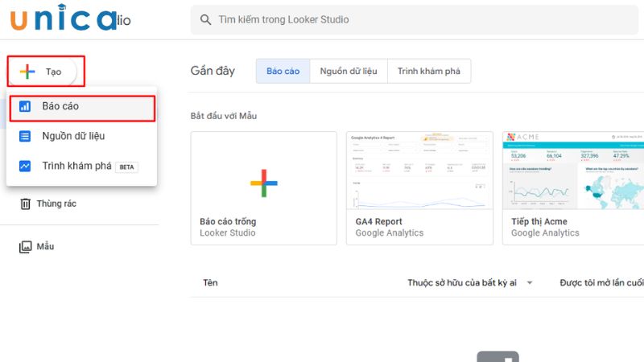Click the Mẫu gallery icon
The height and width of the screenshot is (362, 644).
26,247
